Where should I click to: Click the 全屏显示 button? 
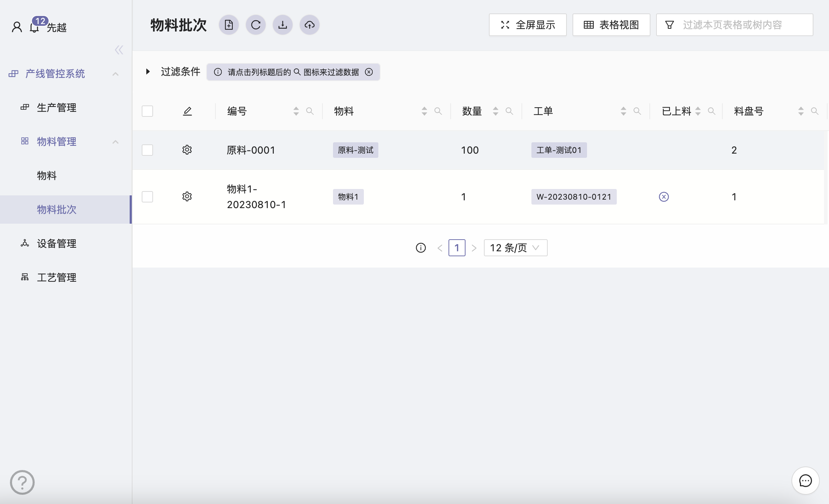[x=528, y=25]
